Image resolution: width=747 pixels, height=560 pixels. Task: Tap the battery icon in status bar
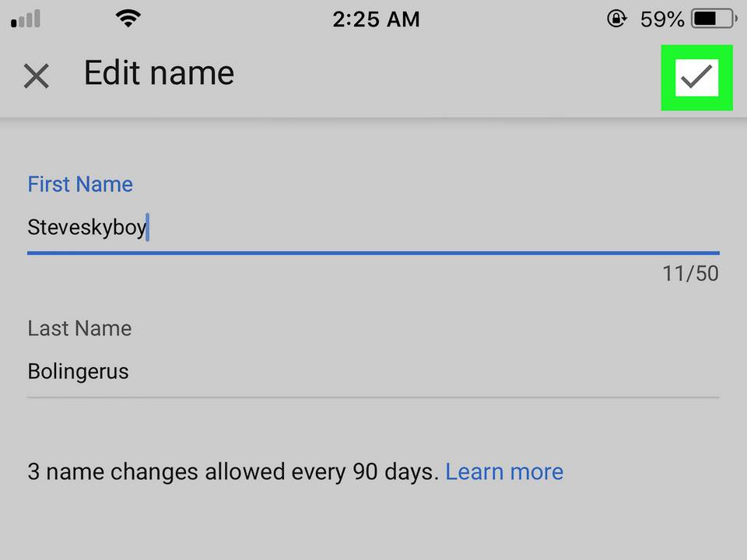714,19
